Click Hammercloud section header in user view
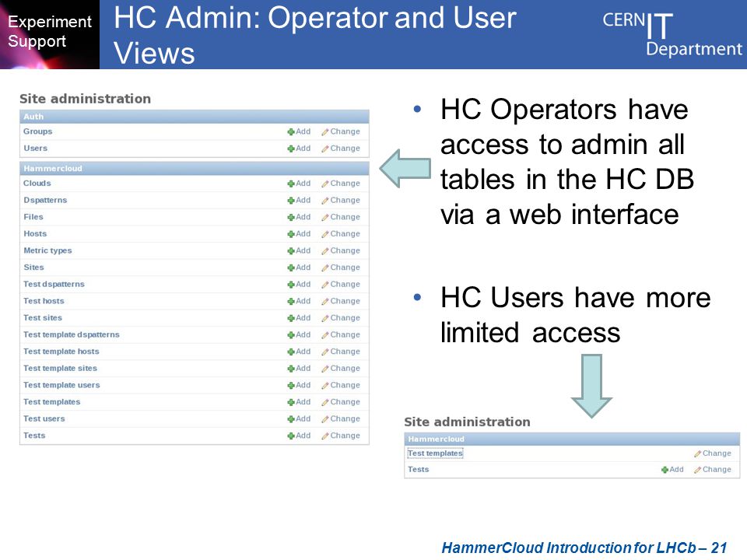Screen dimensions: 747x560 (572, 439)
